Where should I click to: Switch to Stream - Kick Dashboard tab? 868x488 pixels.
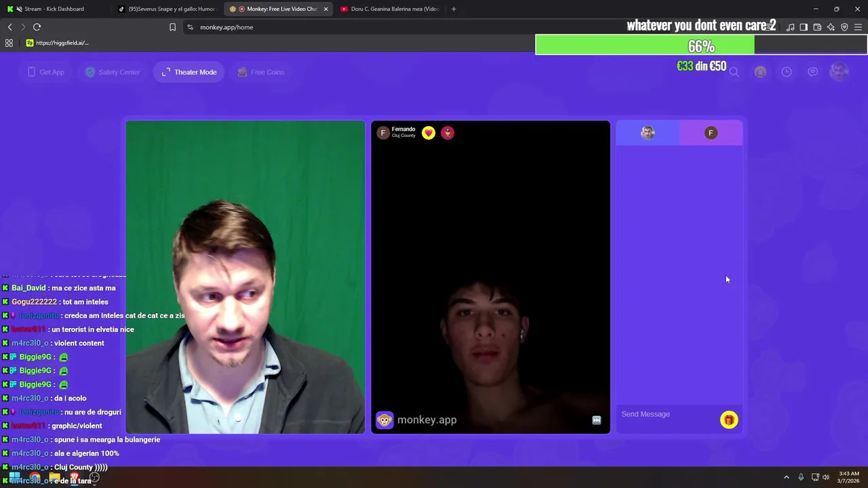click(54, 9)
